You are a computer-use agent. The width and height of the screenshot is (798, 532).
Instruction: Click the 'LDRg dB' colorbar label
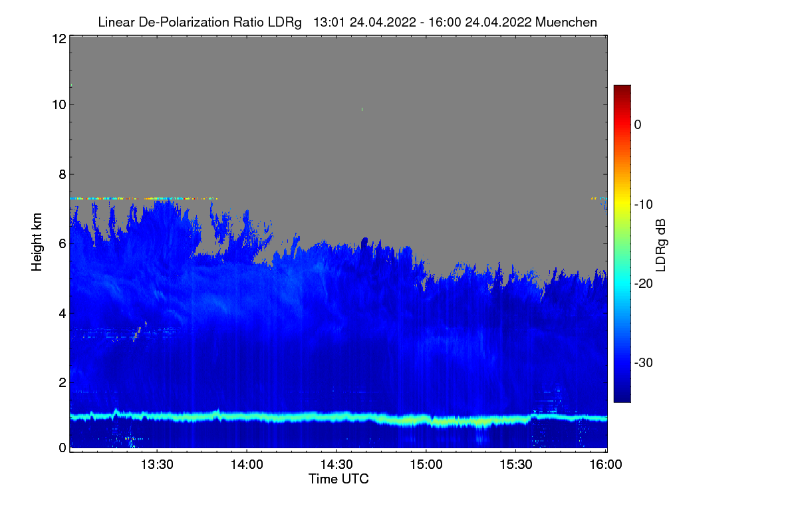660,245
